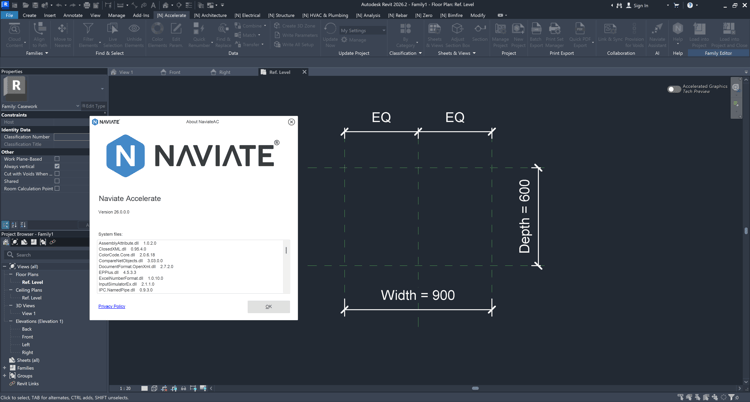Image resolution: width=750 pixels, height=402 pixels.
Task: Click the Autodesk App Store cart icon
Action: tap(676, 5)
